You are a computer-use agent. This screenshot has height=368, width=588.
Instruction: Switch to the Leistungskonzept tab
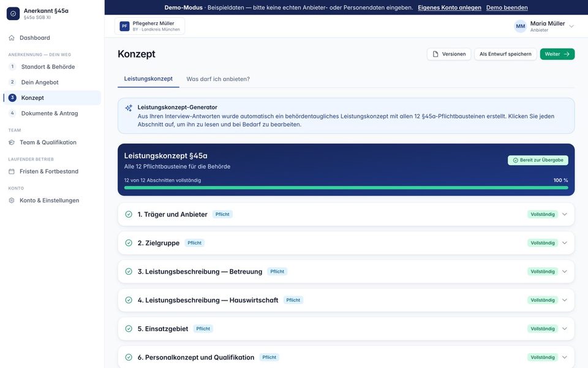click(148, 79)
